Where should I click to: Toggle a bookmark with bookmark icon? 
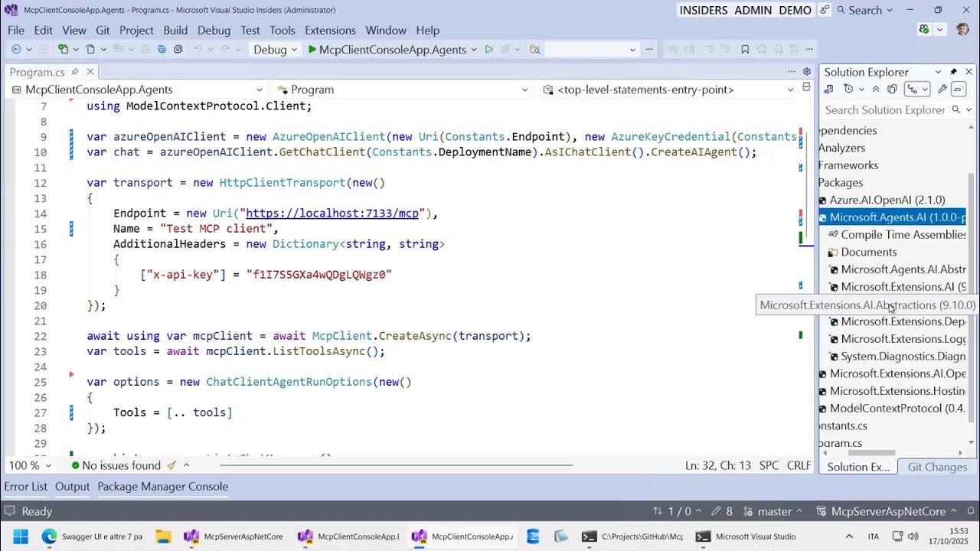745,49
